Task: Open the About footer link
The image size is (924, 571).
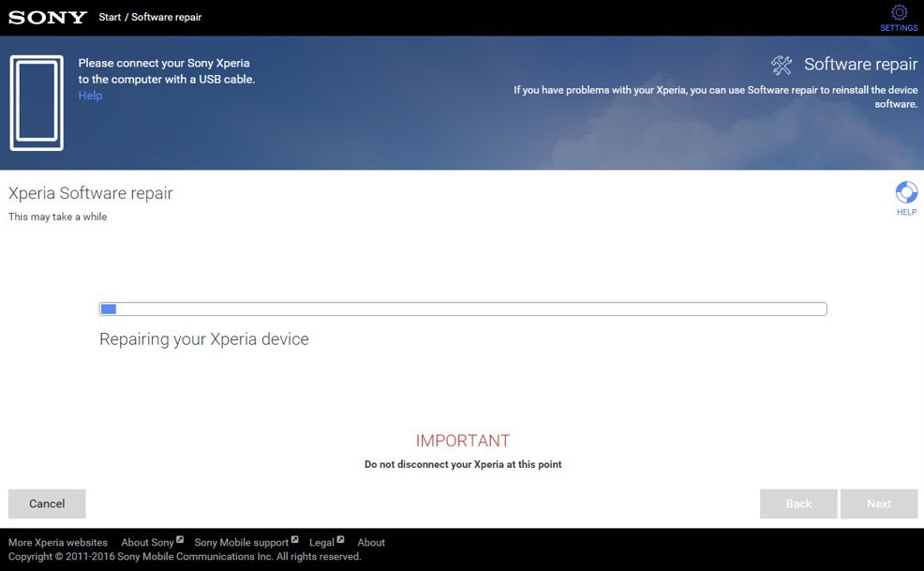Action: tap(371, 542)
